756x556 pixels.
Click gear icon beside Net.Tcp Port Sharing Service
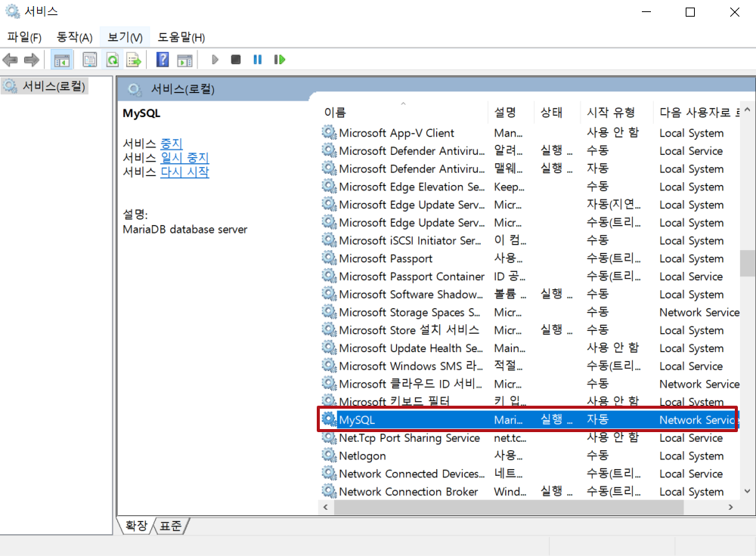(x=330, y=437)
